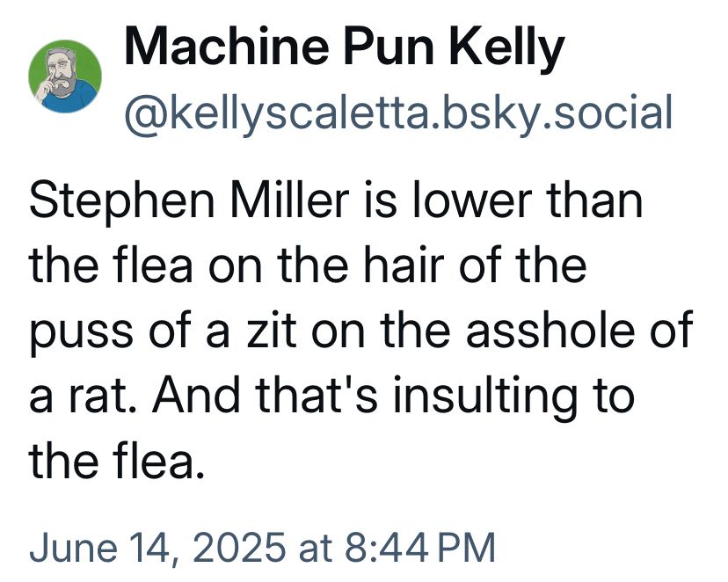
Task: Click the 8:44 PM time text
Action: pos(420,548)
